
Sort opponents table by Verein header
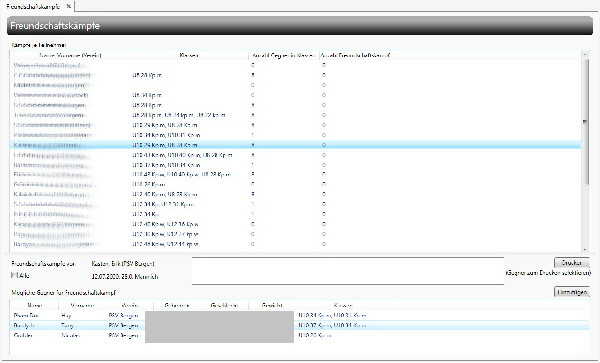[x=130, y=306]
